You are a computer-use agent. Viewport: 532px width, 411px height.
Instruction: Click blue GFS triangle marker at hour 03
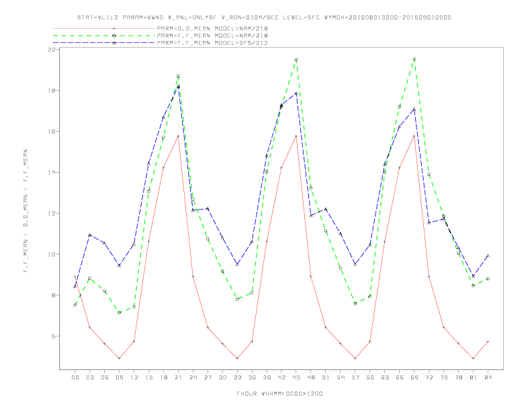click(89, 234)
